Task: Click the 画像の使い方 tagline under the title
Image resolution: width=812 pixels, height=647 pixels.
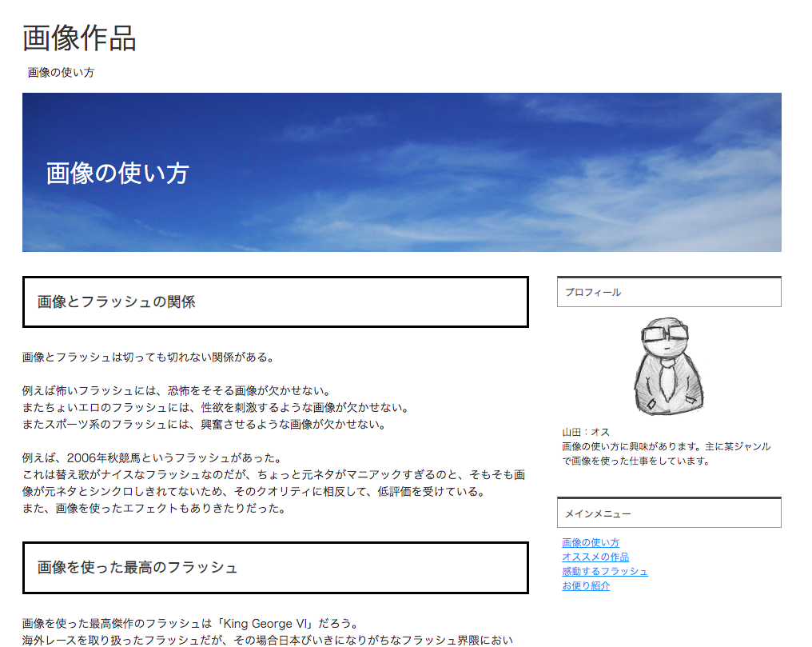Action: click(x=61, y=73)
